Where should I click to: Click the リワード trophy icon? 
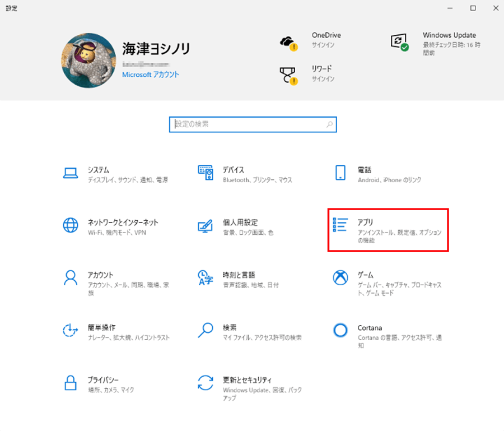point(288,76)
